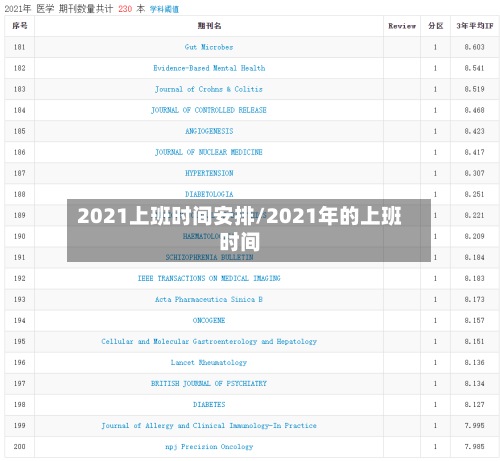Select the impact factor value 8.183
Image resolution: width=500 pixels, height=461 pixels.
[474, 278]
